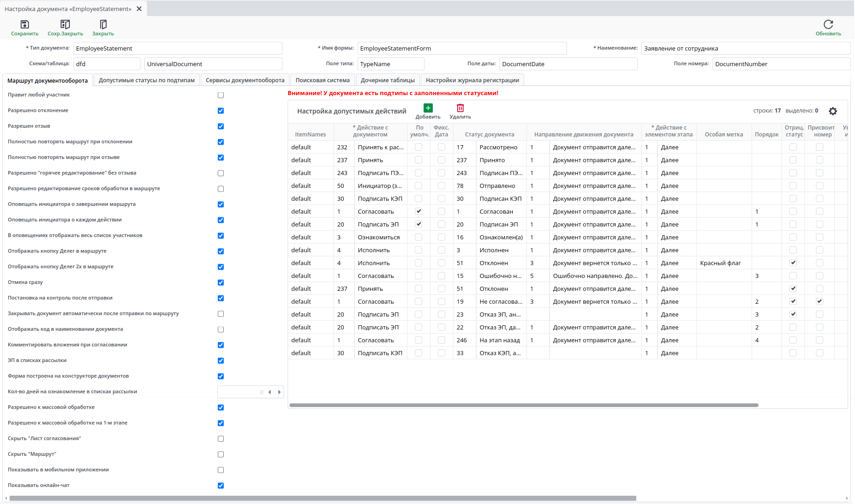The height and width of the screenshot is (504, 855).
Task: Select the 'Ознакомиться' action cell
Action: (380, 237)
